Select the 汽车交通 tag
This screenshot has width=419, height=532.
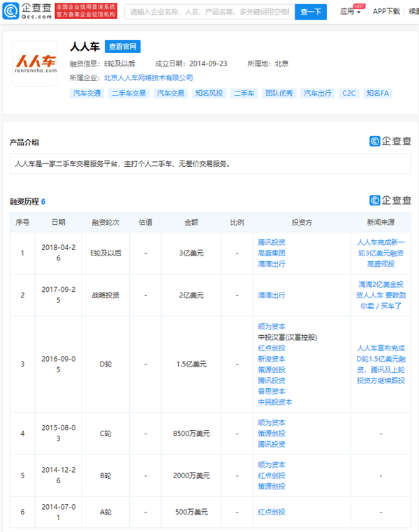point(87,94)
